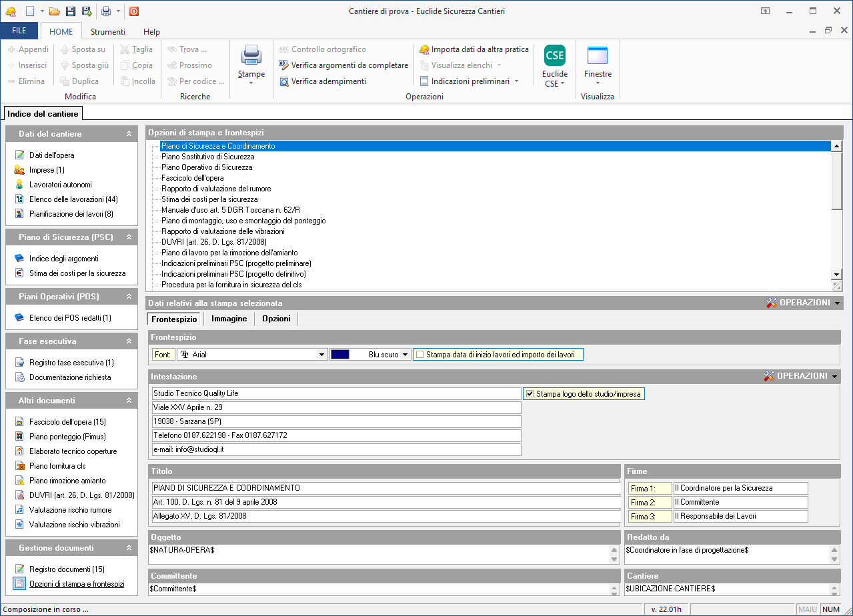Viewport: 853px width, 616px height.
Task: Open Elenco delle lavorazioni (44)
Action: (73, 199)
